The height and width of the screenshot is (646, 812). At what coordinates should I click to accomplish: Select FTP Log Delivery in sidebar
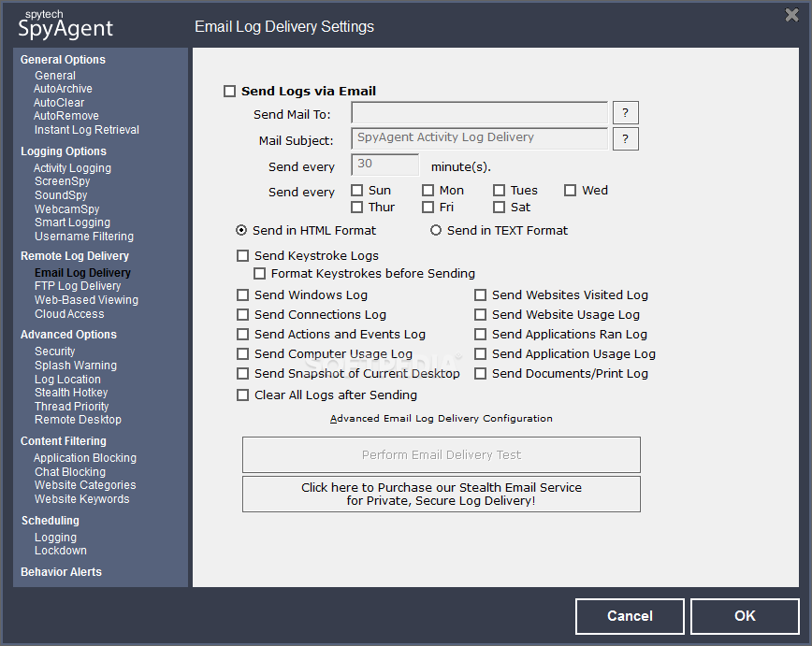coord(77,286)
